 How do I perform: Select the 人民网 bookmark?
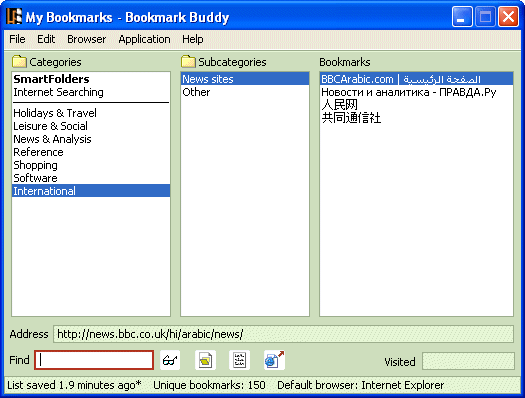(x=416, y=105)
